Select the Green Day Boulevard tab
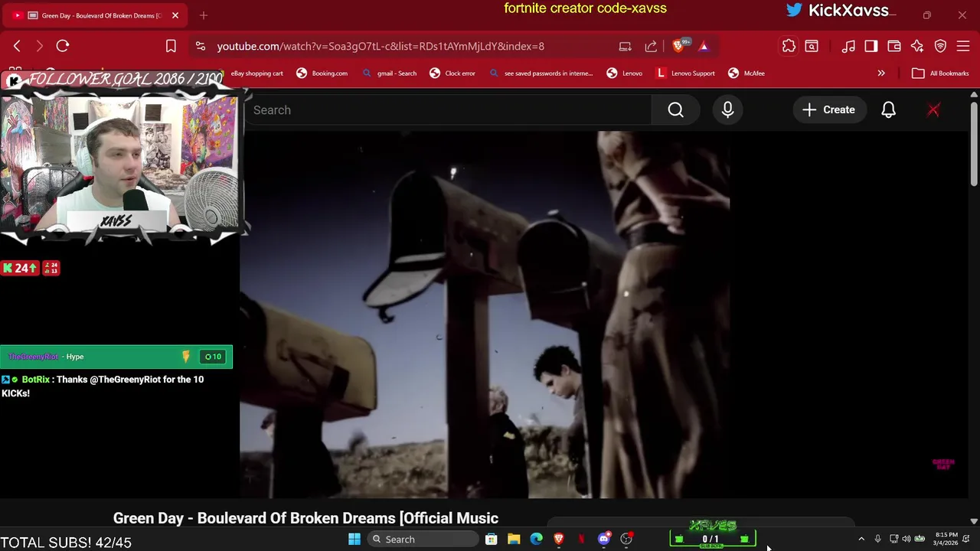 pyautogui.click(x=95, y=15)
